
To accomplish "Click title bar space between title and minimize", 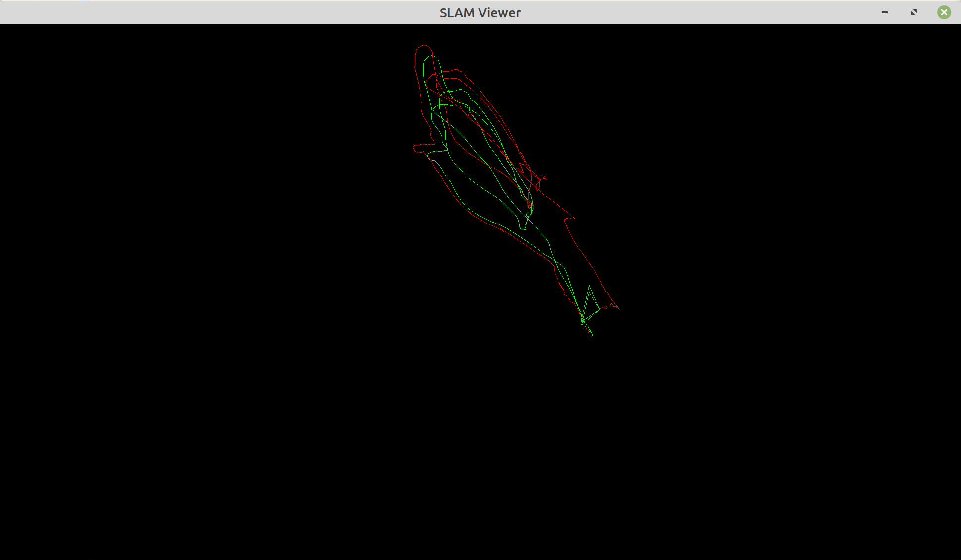I will (694, 13).
